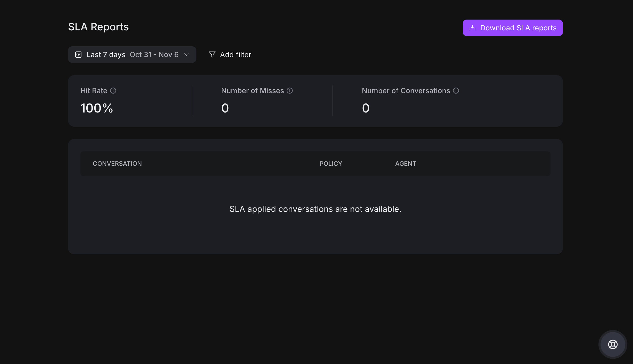Click the Number of Conversations label

coord(406,91)
